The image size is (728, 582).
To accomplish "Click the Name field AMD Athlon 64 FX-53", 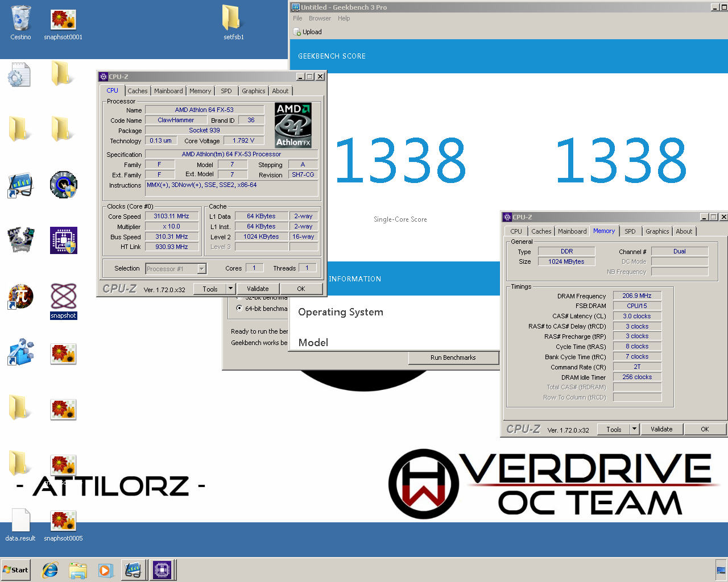I will click(204, 110).
